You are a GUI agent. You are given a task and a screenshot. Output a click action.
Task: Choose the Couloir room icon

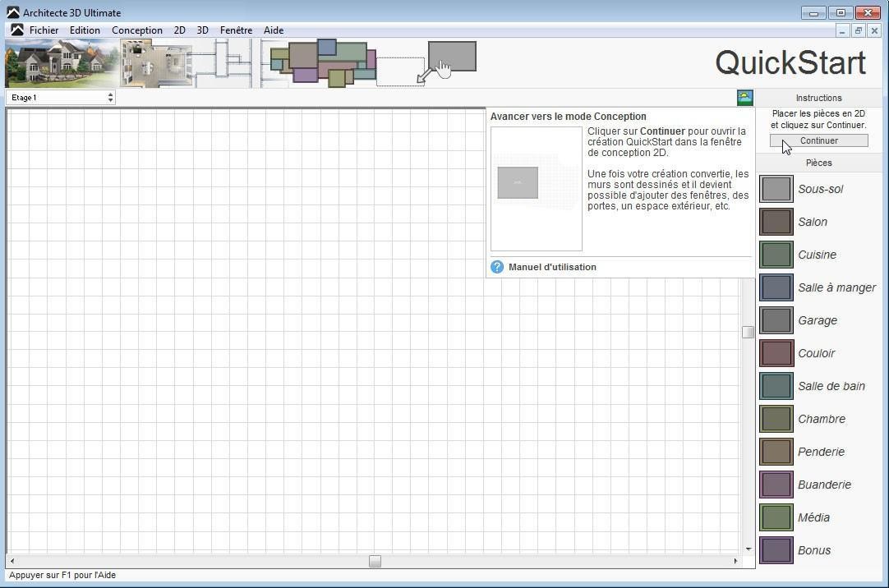tap(776, 353)
